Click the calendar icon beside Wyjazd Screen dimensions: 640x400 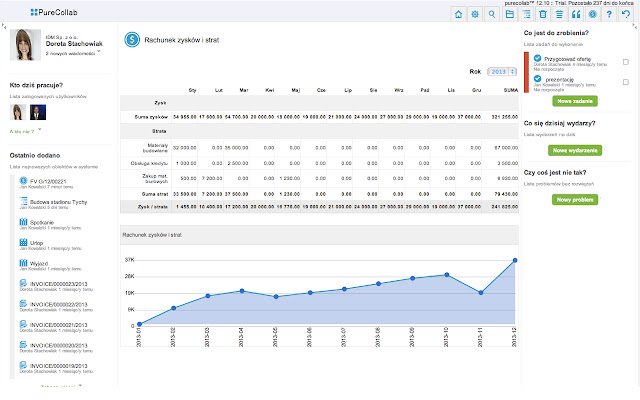23,263
